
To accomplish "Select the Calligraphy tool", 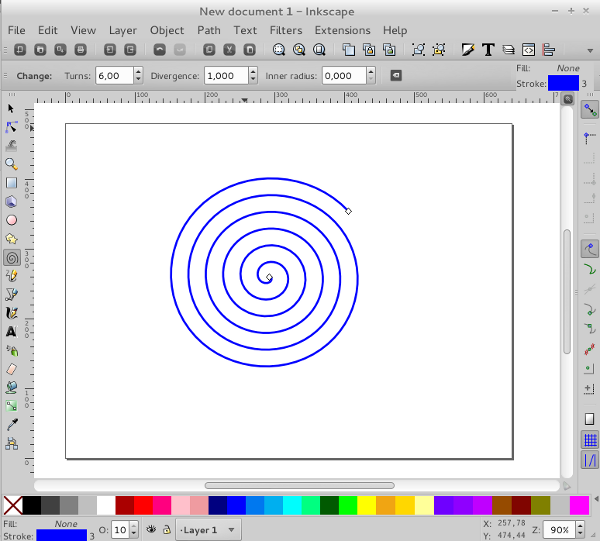I will click(x=11, y=313).
